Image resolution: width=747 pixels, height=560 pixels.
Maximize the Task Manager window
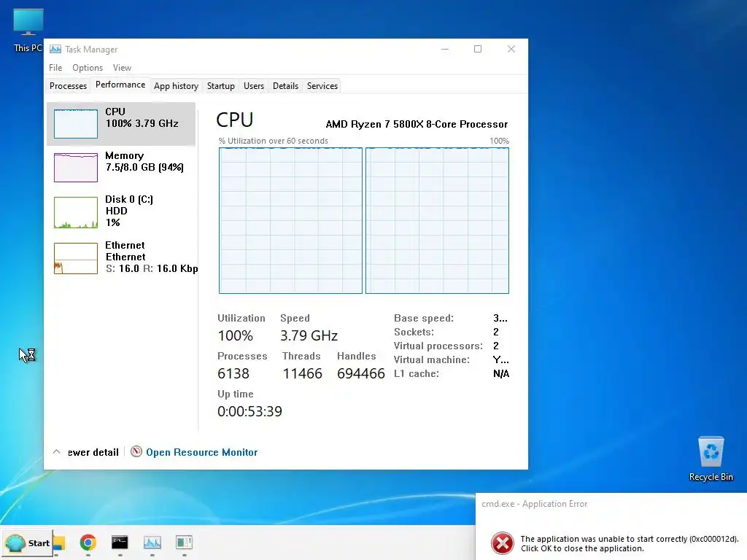(478, 49)
